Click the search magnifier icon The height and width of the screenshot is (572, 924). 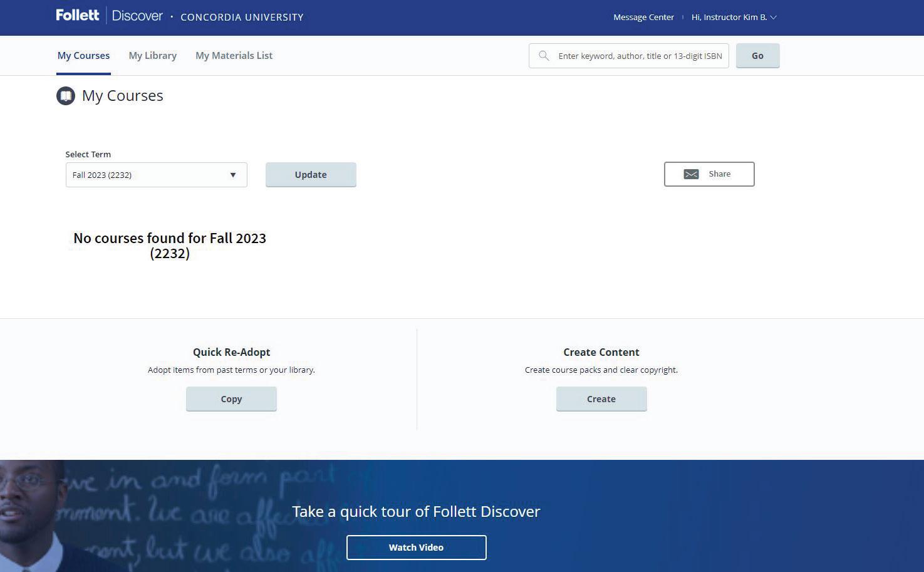click(x=544, y=56)
